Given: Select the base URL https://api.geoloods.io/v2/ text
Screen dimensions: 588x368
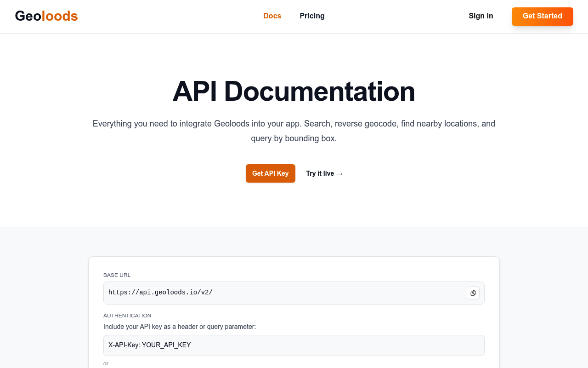Looking at the screenshot, I should [x=160, y=293].
